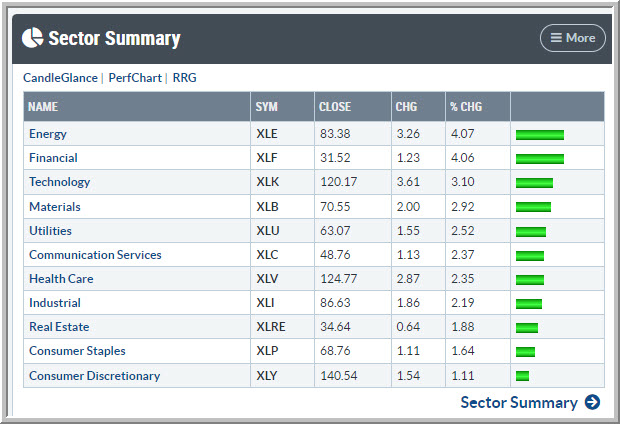
Task: Open the Communication Services sector
Action: click(95, 255)
